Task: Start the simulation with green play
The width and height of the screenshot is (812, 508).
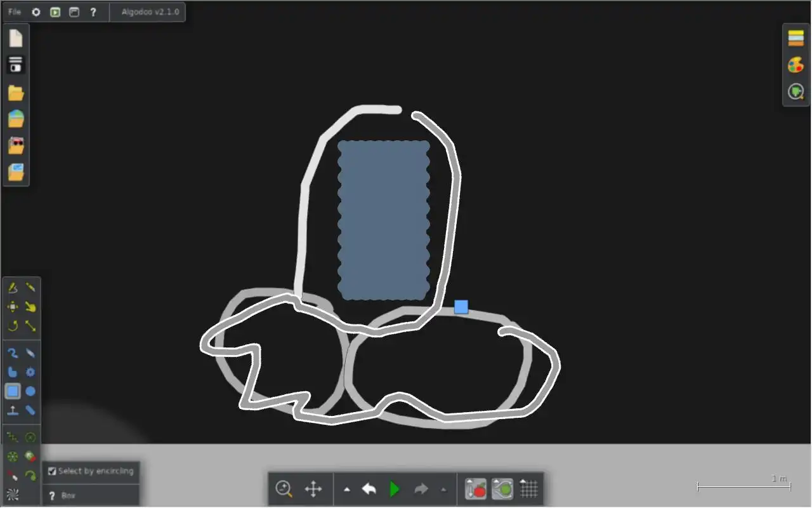Action: click(x=395, y=489)
